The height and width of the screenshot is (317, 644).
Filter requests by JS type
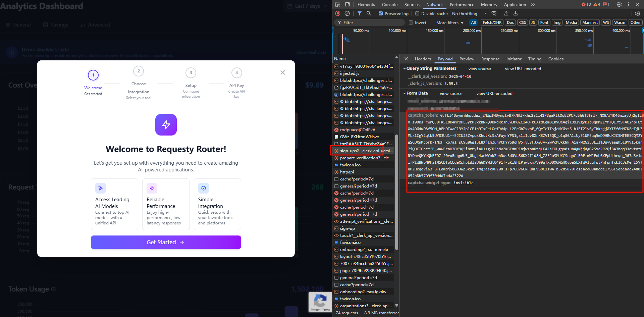pos(533,22)
